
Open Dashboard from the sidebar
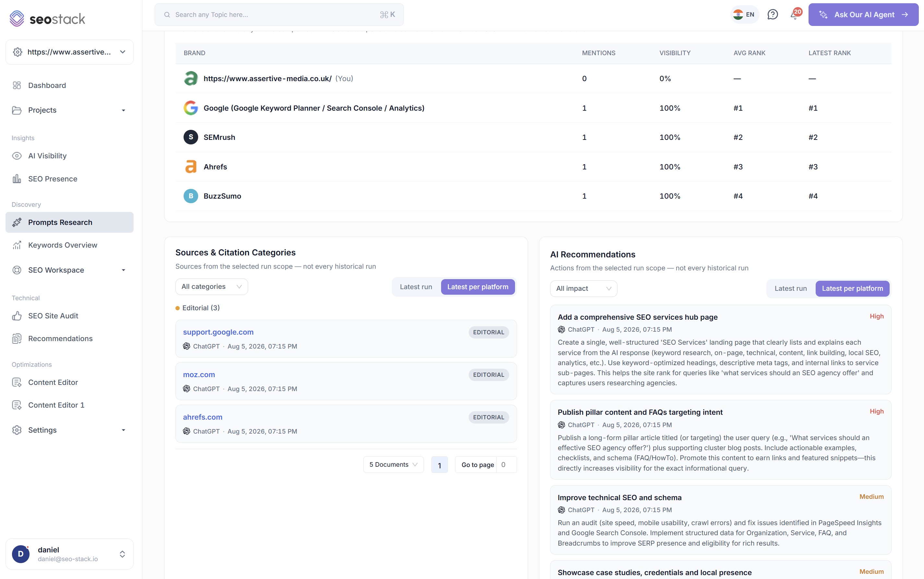coord(70,85)
